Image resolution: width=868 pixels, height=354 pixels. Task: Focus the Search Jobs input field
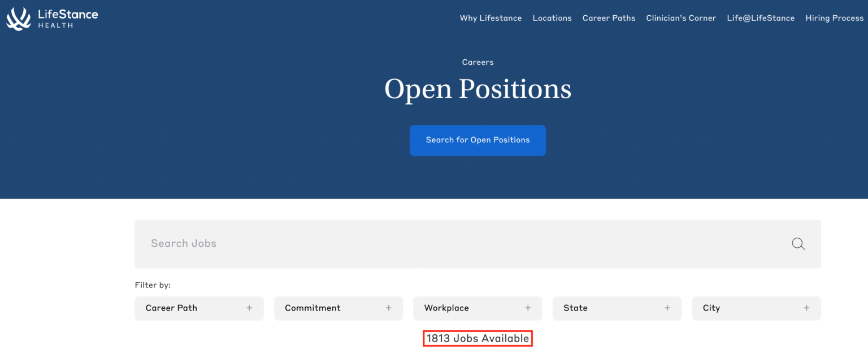(x=452, y=244)
